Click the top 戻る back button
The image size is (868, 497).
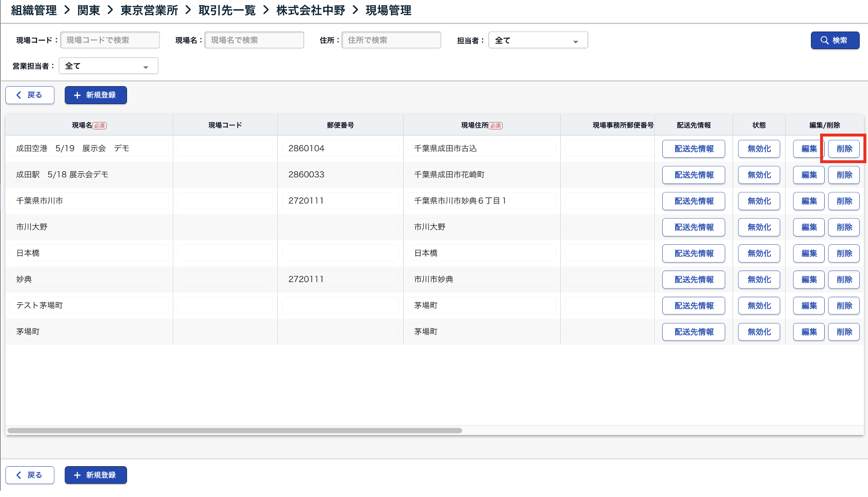click(x=30, y=95)
